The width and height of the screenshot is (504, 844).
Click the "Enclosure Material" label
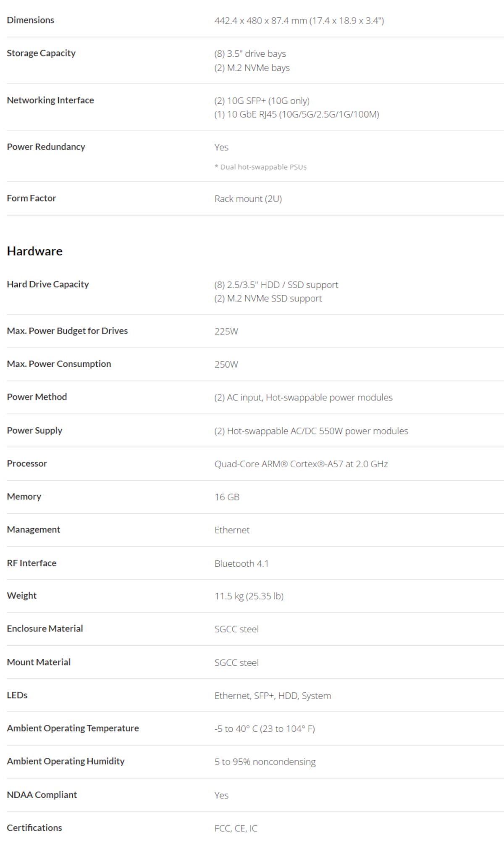click(45, 629)
